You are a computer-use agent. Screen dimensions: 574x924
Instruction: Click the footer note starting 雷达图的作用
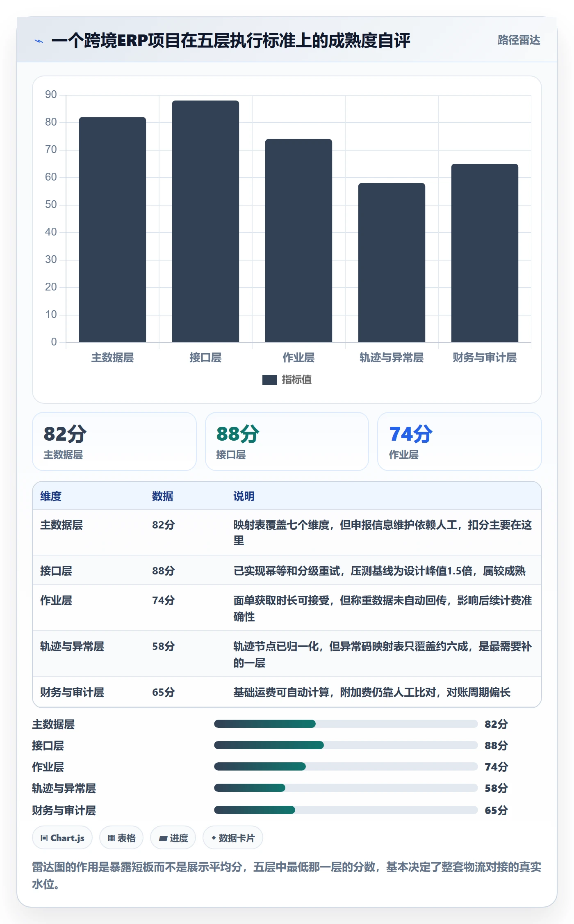click(x=287, y=875)
